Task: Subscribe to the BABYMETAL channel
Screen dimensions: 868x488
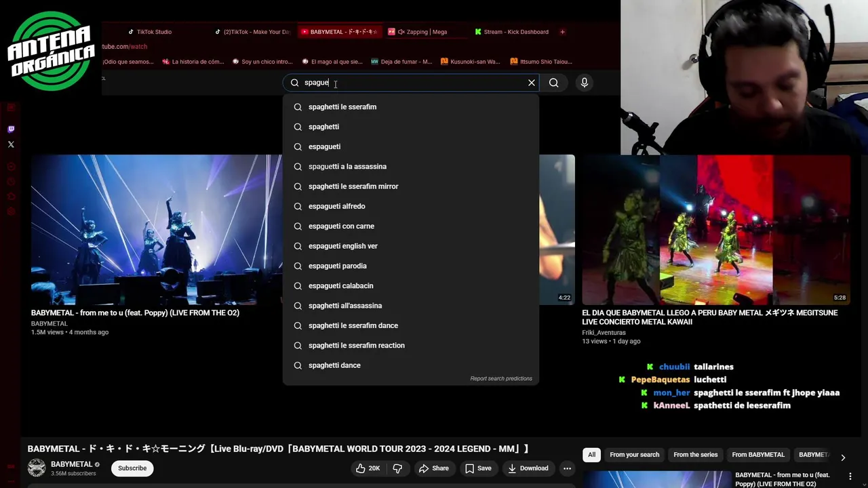Action: click(x=132, y=468)
